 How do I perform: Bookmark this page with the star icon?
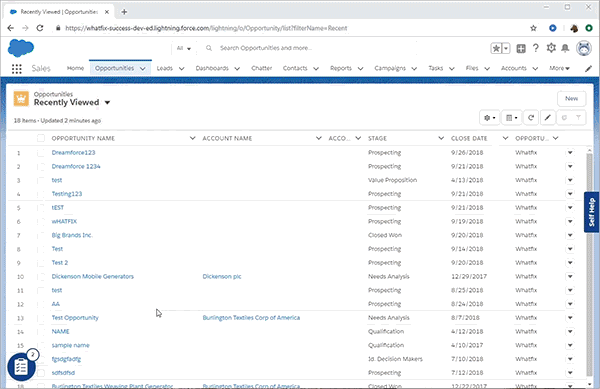coord(533,28)
